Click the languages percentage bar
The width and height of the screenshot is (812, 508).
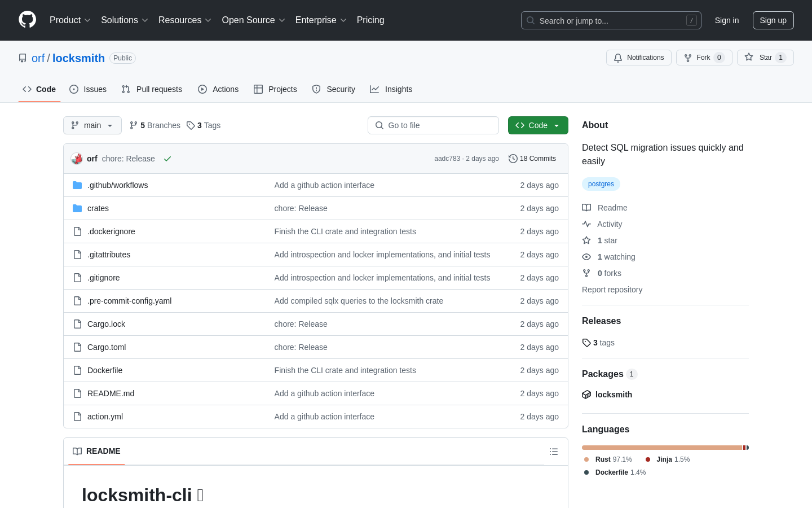point(665,448)
